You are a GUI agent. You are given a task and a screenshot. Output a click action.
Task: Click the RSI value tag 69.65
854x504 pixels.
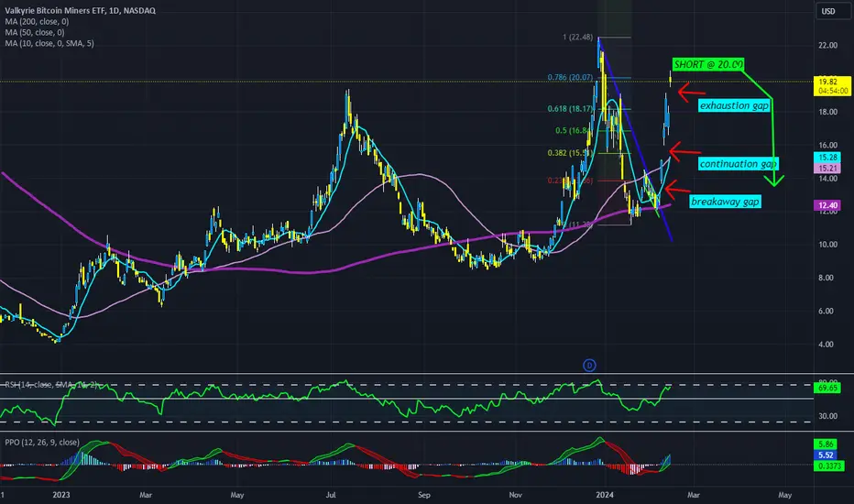pos(827,388)
